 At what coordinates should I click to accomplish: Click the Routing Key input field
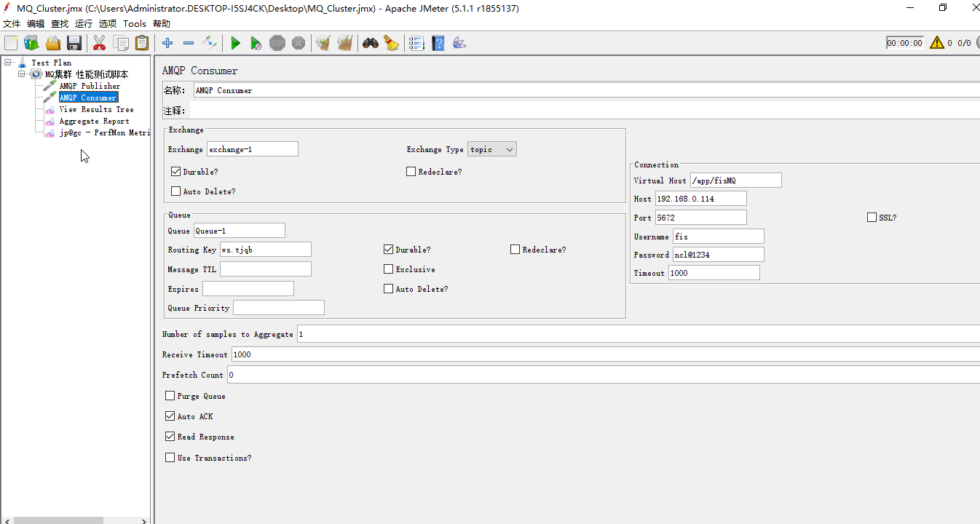point(266,250)
